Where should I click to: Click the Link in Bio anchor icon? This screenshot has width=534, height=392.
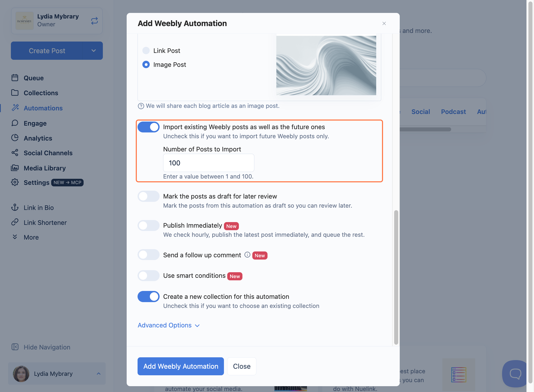click(15, 207)
